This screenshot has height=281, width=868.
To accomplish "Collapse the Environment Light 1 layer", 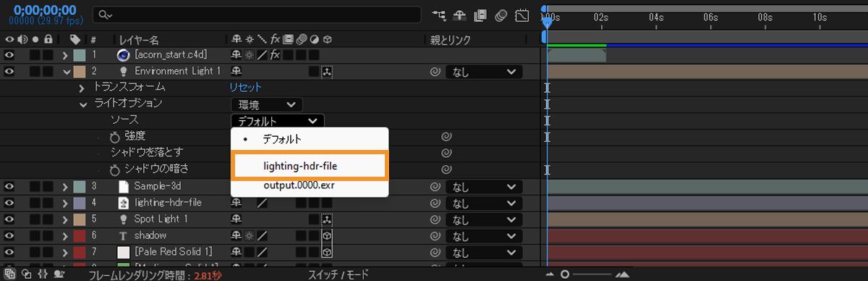I will 66,72.
